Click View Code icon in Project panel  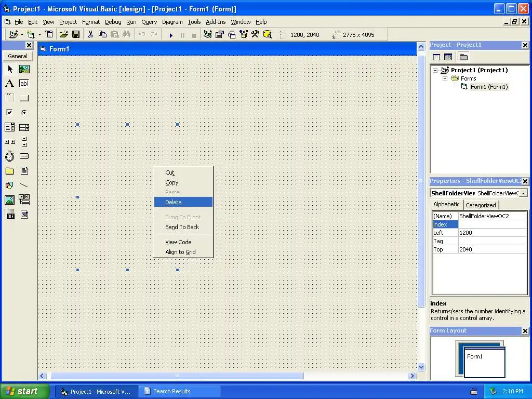(x=436, y=57)
